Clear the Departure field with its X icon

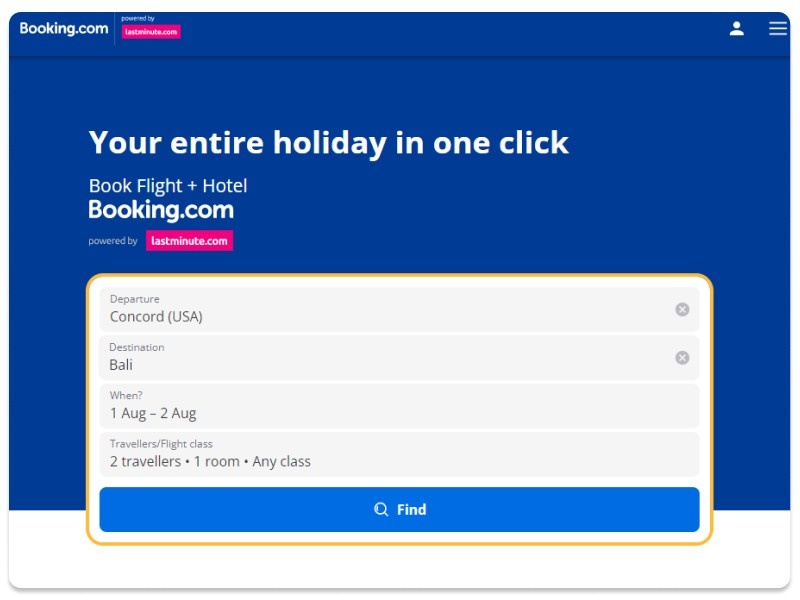click(x=682, y=309)
